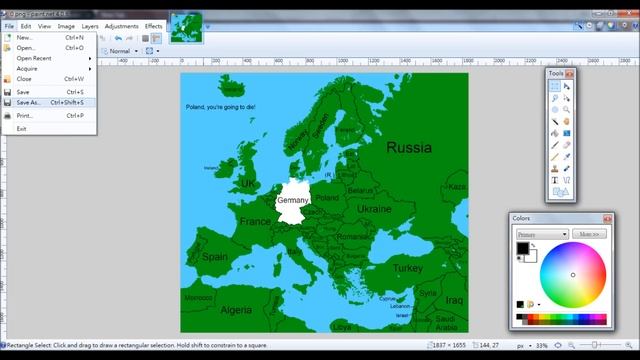This screenshot has height=360, width=640.
Task: Select the Color Picker eyedropper tool
Action: click(x=567, y=157)
